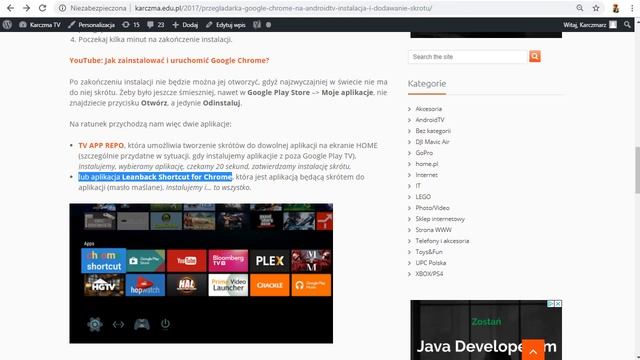Click the zoom magnifier in address bar

pyautogui.click(x=580, y=8)
